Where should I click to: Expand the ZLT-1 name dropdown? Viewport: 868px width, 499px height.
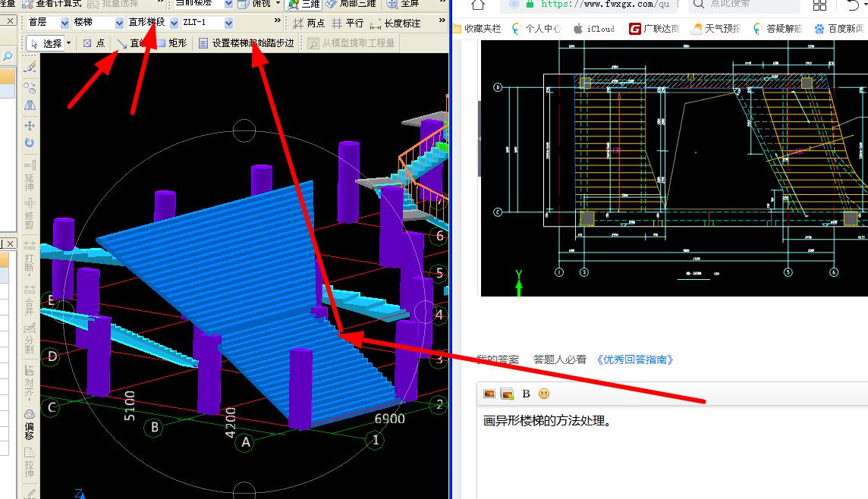pyautogui.click(x=228, y=23)
